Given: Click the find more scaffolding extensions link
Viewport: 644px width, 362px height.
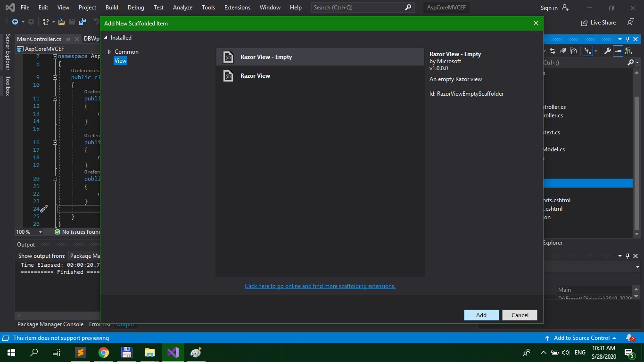Looking at the screenshot, I should [x=320, y=286].
